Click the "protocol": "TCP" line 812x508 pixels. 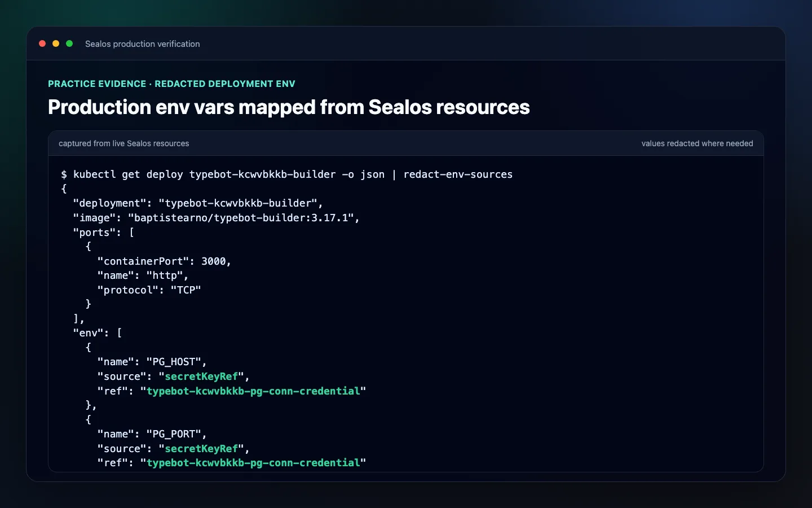(x=149, y=290)
